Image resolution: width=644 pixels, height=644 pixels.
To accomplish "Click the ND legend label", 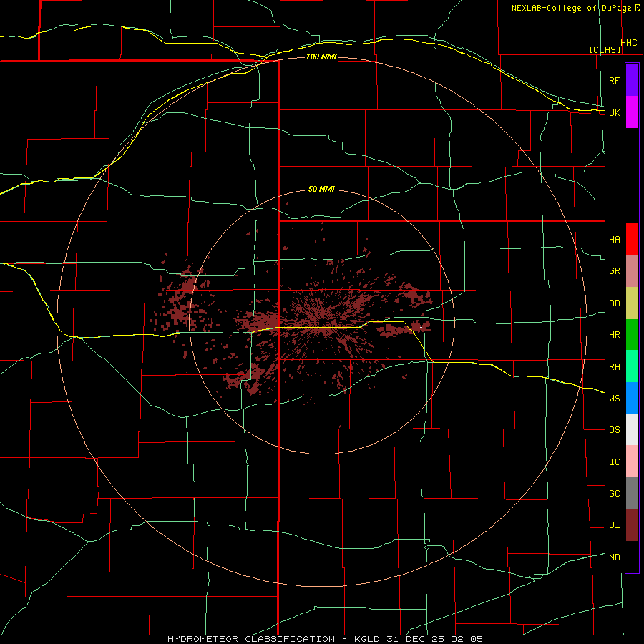I will pos(614,557).
